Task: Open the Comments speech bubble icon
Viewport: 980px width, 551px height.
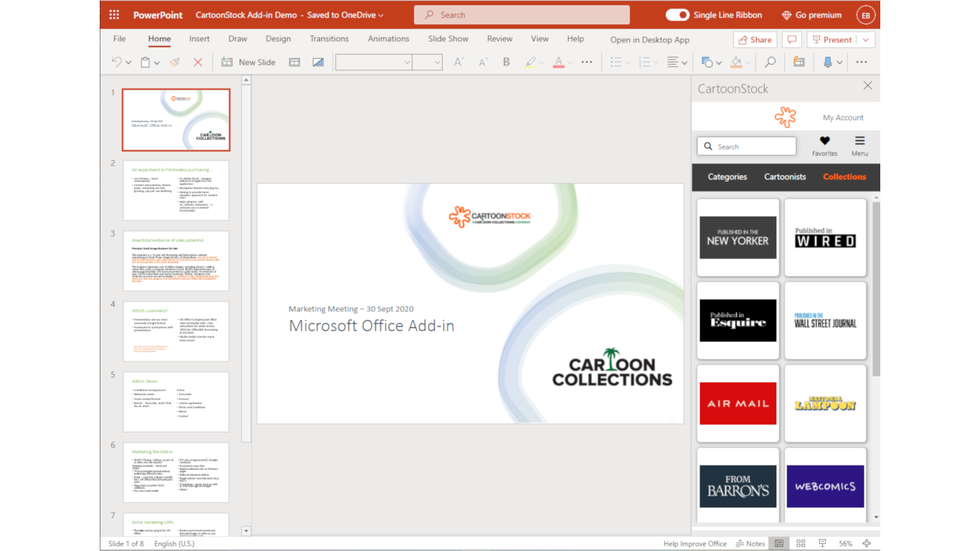Action: pyautogui.click(x=792, y=39)
